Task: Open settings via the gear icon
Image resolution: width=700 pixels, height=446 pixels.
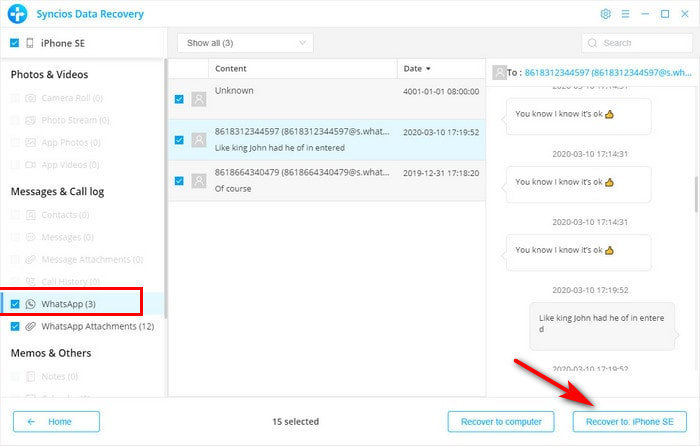Action: (x=605, y=14)
